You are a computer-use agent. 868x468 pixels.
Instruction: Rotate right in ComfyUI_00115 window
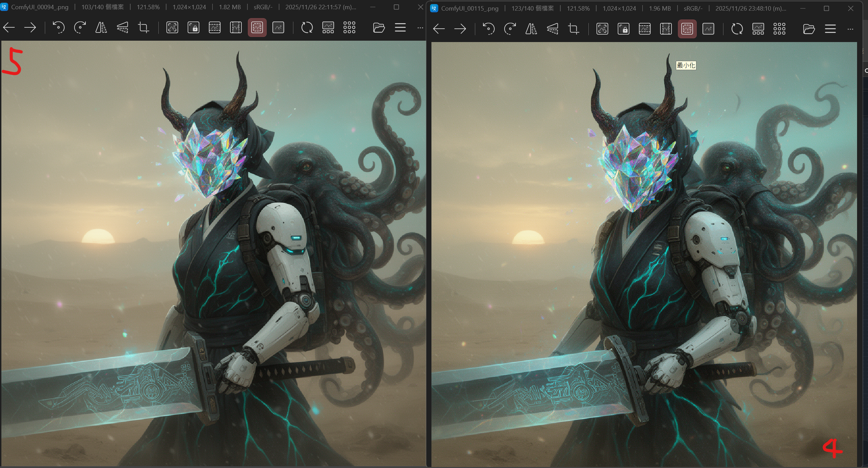point(510,29)
